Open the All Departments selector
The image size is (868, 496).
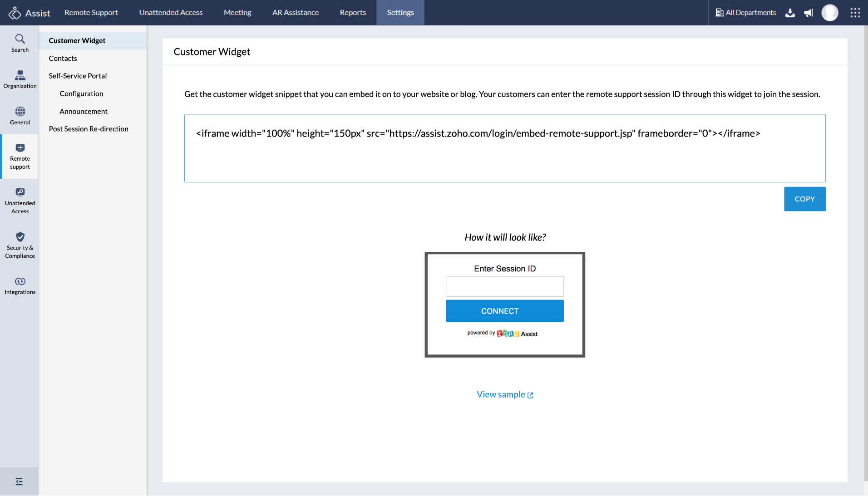coord(745,13)
